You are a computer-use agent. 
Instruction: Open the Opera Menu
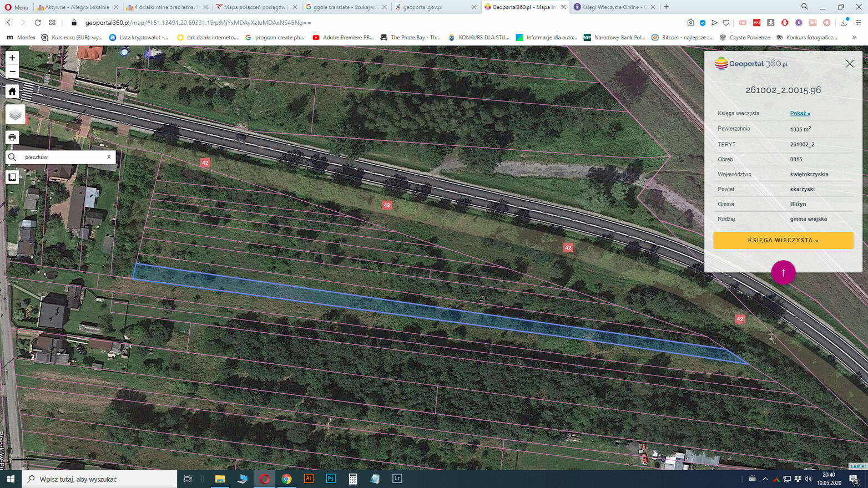pyautogui.click(x=17, y=7)
